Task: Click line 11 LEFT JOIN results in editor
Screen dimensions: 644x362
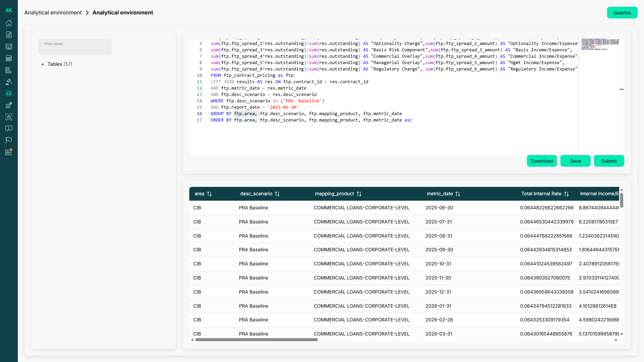Action: [289, 82]
